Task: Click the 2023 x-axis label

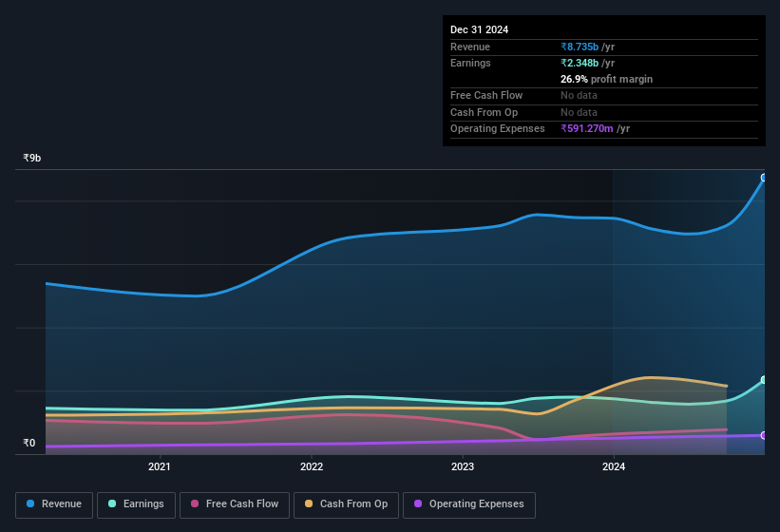Action: pyautogui.click(x=463, y=466)
